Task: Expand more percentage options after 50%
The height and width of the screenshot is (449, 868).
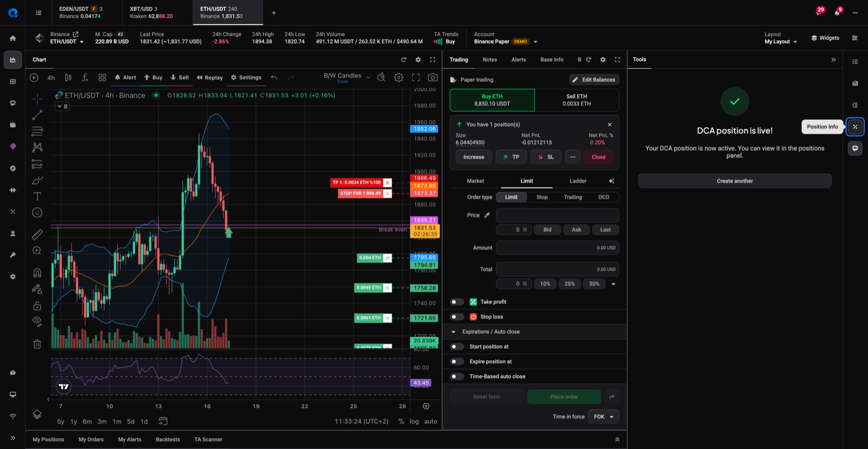Action: 613,284
